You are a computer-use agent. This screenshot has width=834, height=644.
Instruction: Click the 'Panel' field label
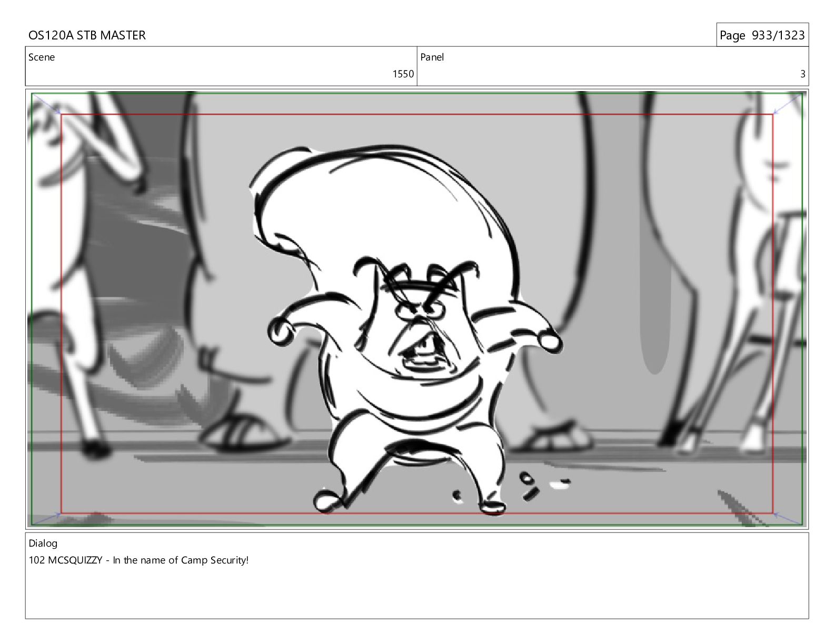(x=432, y=57)
